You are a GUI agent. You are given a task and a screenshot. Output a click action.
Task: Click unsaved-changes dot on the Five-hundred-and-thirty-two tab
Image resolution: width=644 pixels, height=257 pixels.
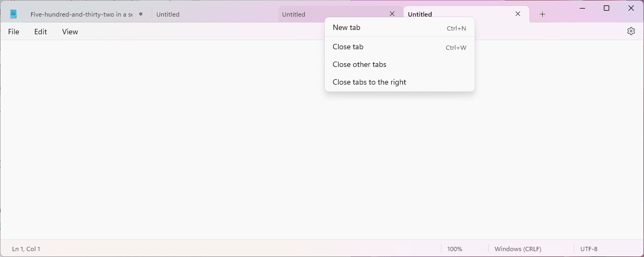[x=141, y=14]
